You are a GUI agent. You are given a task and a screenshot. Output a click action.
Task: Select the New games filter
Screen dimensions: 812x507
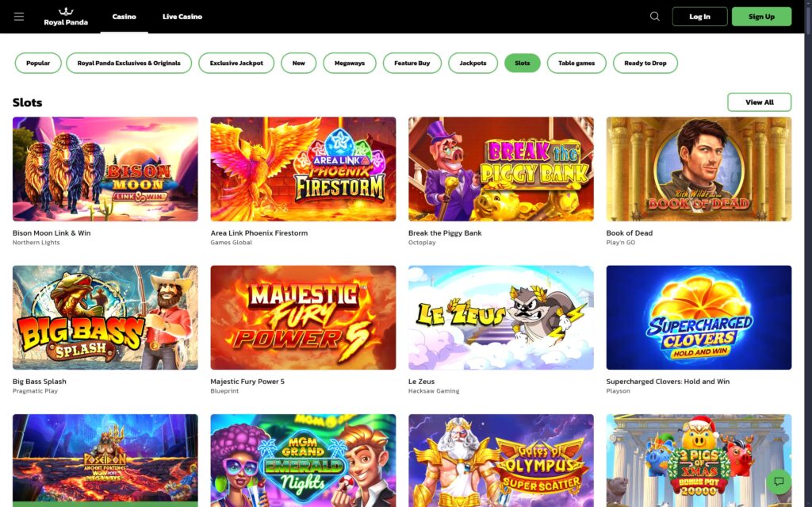click(298, 63)
